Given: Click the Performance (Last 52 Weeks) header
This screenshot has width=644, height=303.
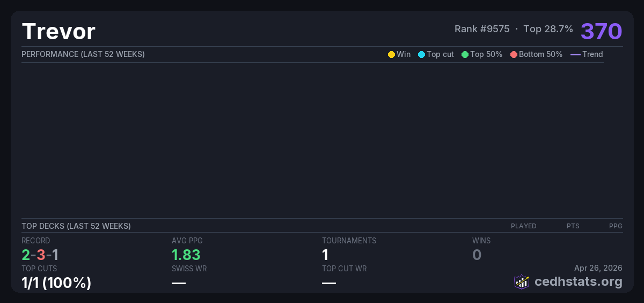Looking at the screenshot, I should tap(83, 54).
